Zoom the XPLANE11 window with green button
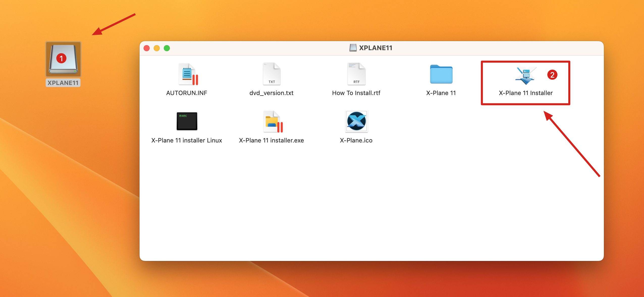The height and width of the screenshot is (297, 644). pos(167,48)
